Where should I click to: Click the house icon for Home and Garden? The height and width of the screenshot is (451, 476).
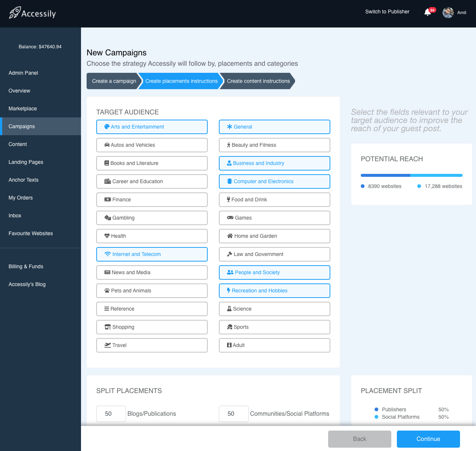230,236
